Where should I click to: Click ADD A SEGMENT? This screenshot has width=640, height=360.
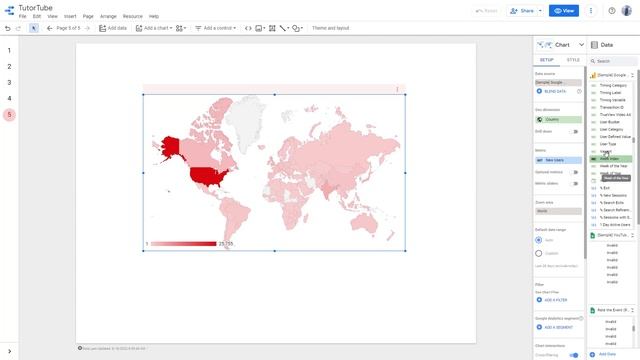pos(555,327)
